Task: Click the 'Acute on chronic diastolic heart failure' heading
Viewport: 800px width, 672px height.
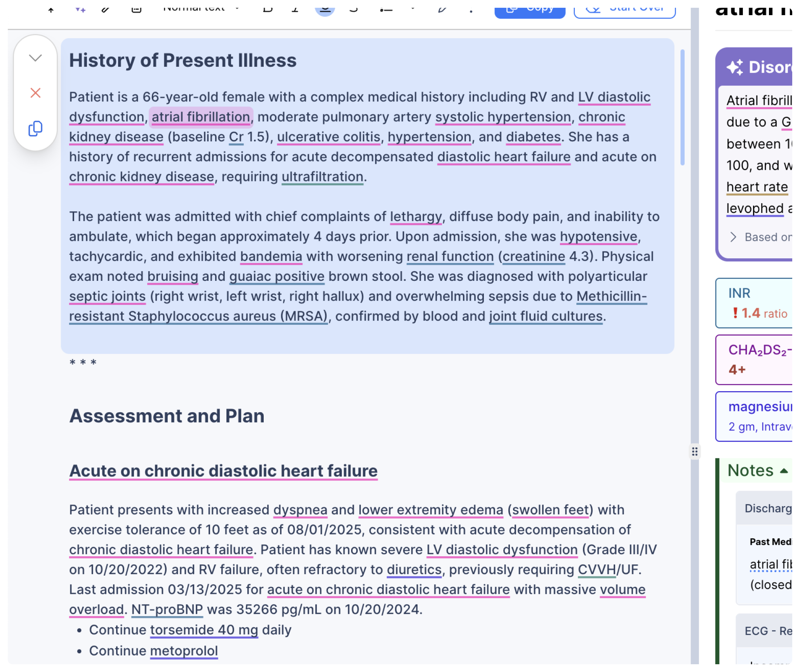Action: [223, 471]
